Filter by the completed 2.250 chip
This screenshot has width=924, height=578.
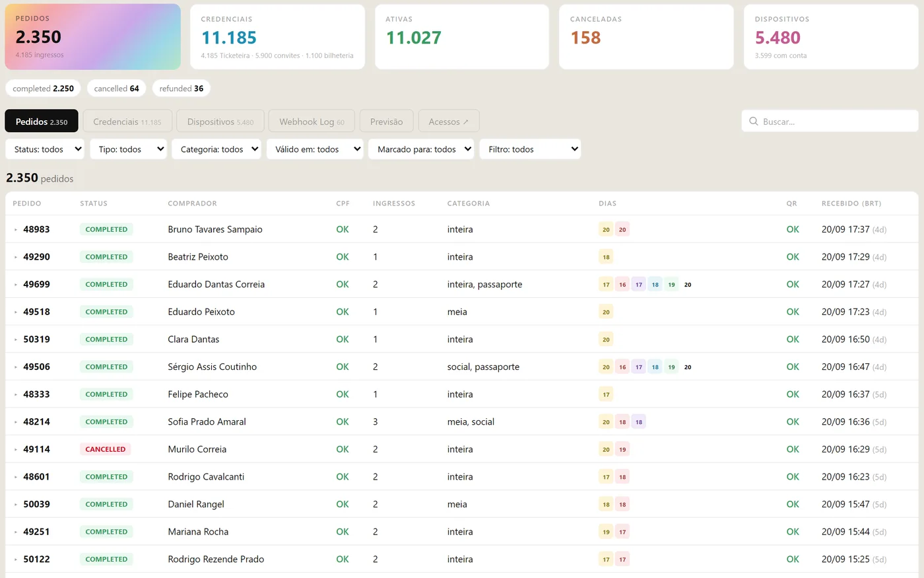click(x=44, y=89)
